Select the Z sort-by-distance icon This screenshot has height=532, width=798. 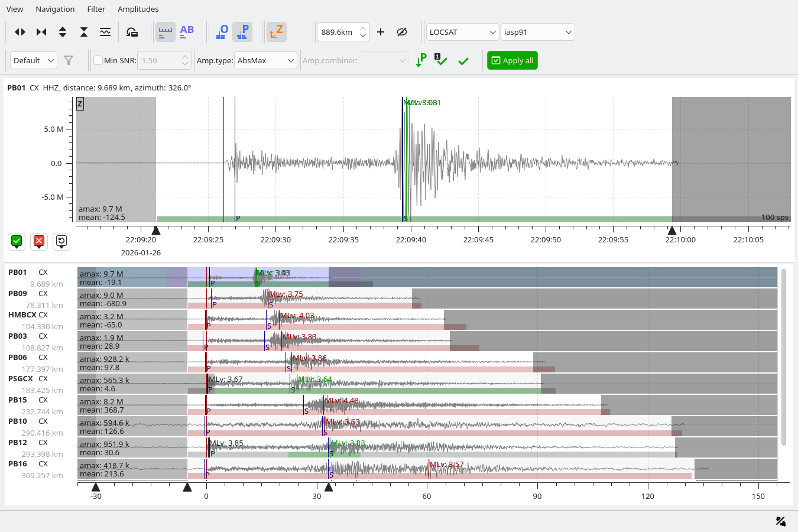[x=276, y=31]
